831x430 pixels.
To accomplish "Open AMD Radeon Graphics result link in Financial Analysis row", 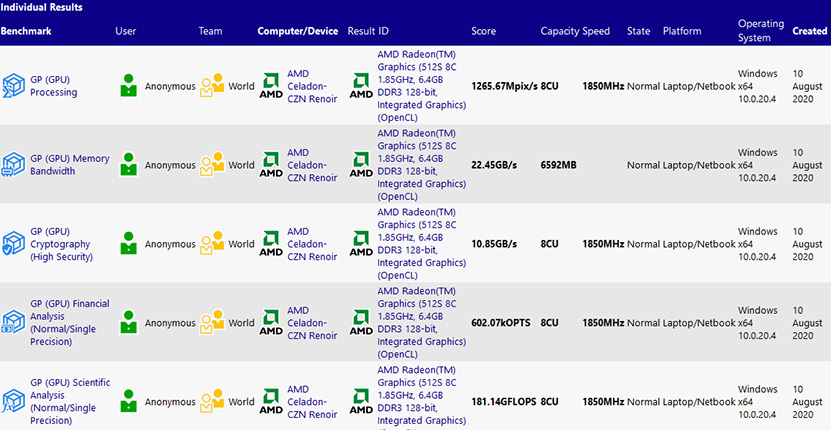I will tap(422, 323).
